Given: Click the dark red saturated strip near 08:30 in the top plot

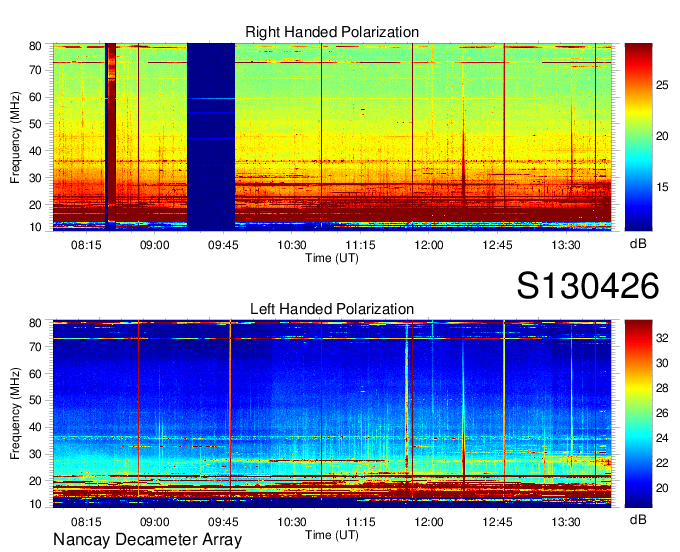Looking at the screenshot, I should [x=112, y=132].
